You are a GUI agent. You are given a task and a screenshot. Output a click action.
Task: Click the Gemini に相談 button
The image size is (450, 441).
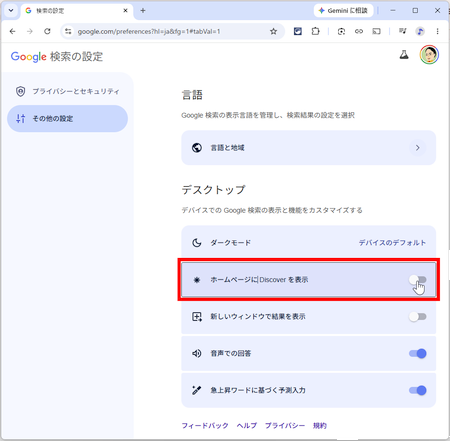pos(343,11)
